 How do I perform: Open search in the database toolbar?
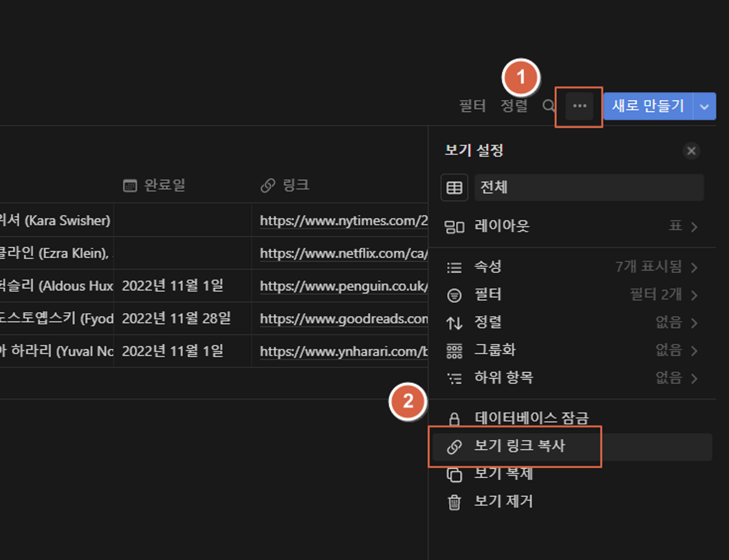click(x=548, y=106)
